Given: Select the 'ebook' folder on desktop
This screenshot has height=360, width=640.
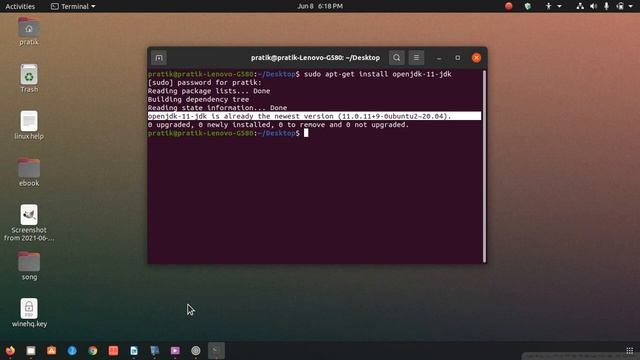Looking at the screenshot, I should pos(29,172).
